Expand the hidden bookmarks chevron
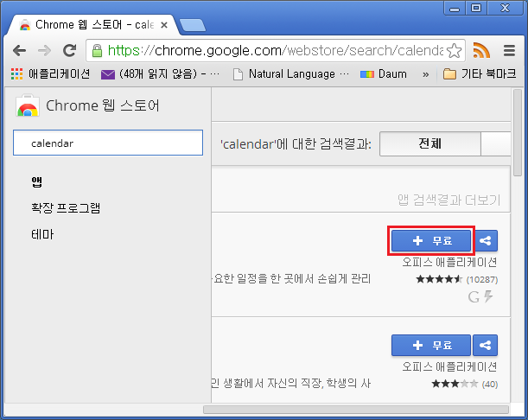 426,74
